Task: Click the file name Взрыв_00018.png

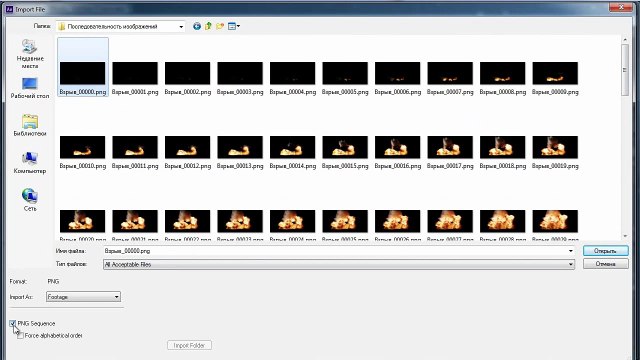Action: point(502,166)
